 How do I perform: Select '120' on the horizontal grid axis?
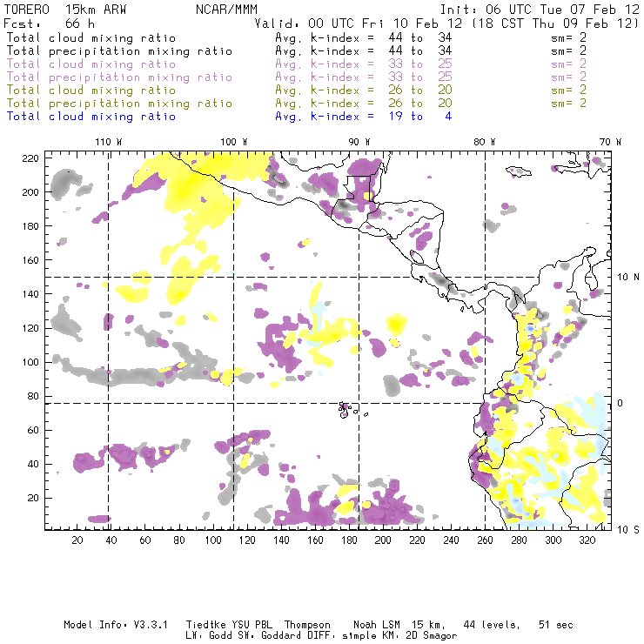pyautogui.click(x=247, y=540)
